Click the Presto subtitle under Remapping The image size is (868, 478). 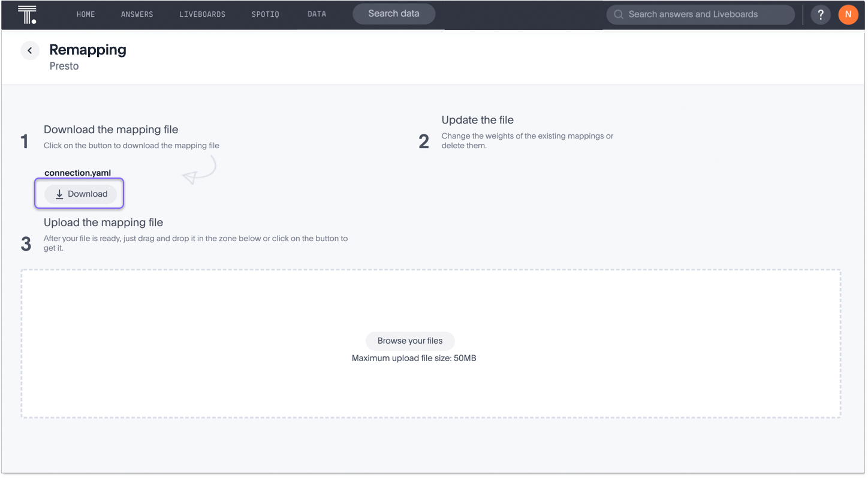[64, 66]
